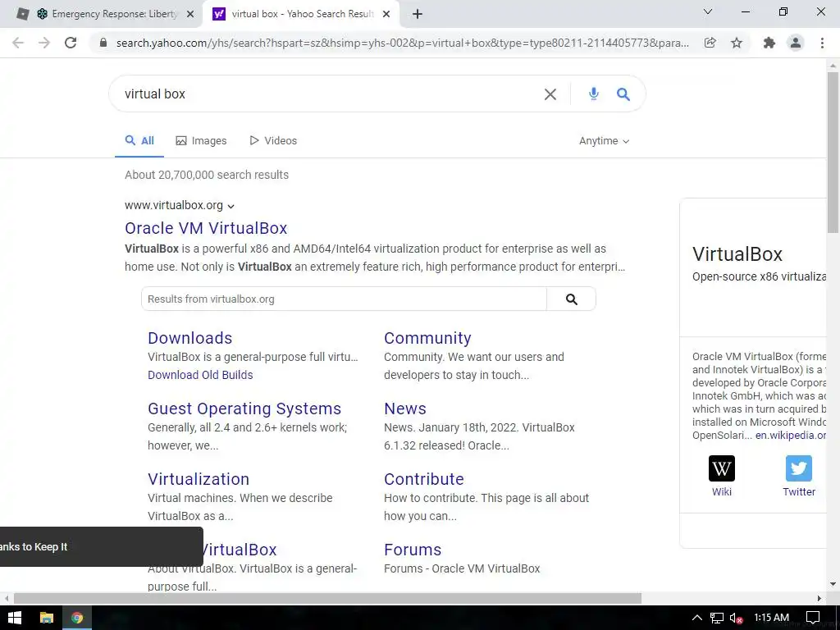Open the News sitelink
The height and width of the screenshot is (630, 840).
[x=405, y=409]
